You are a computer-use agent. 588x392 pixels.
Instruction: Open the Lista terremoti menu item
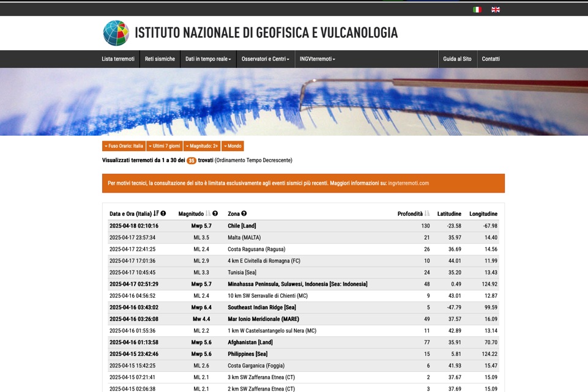117,59
